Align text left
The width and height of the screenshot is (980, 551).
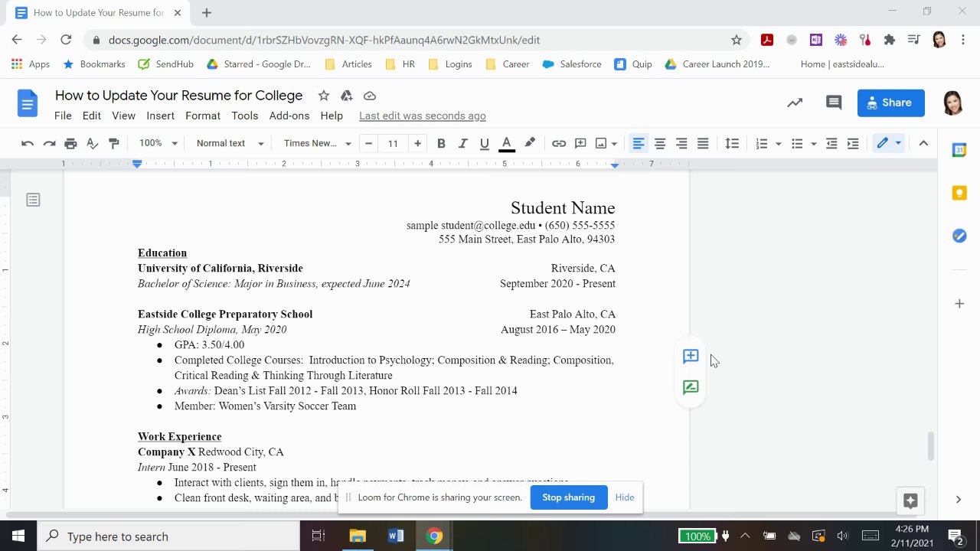pyautogui.click(x=638, y=143)
